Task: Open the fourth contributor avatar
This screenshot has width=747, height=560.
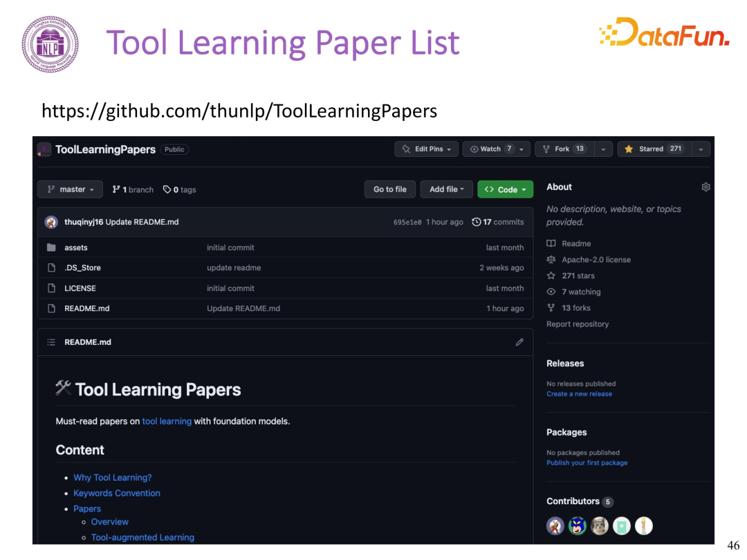Action: [x=622, y=525]
